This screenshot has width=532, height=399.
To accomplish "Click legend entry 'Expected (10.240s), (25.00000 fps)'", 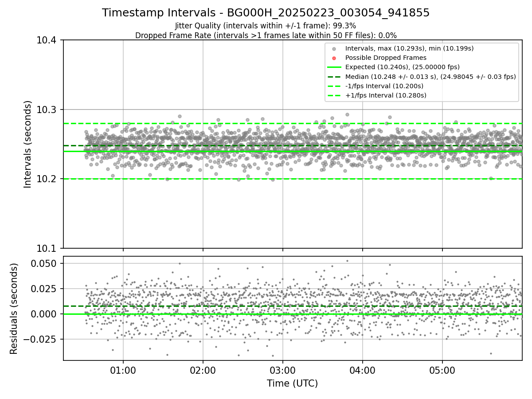I will coord(402,67).
